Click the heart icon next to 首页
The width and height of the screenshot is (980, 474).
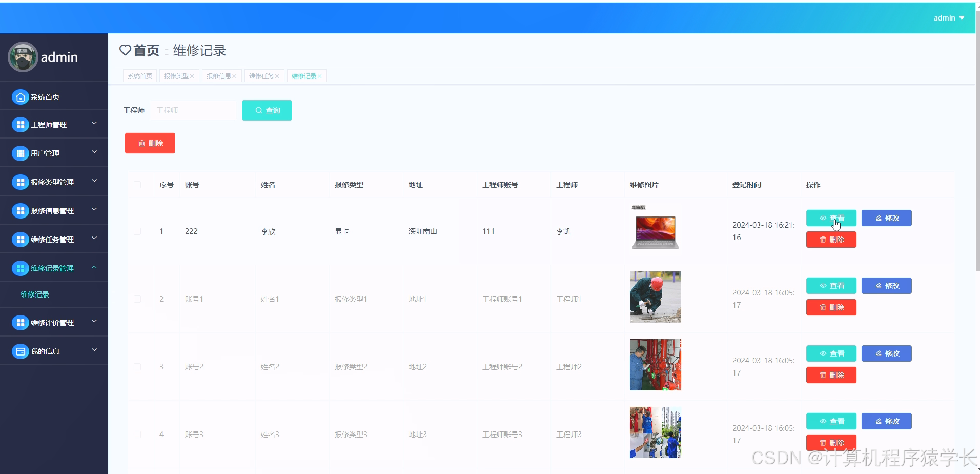coord(125,50)
